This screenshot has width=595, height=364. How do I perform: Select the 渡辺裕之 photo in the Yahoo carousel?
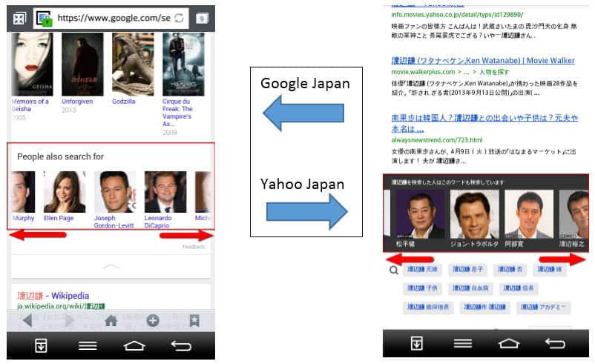(x=573, y=214)
